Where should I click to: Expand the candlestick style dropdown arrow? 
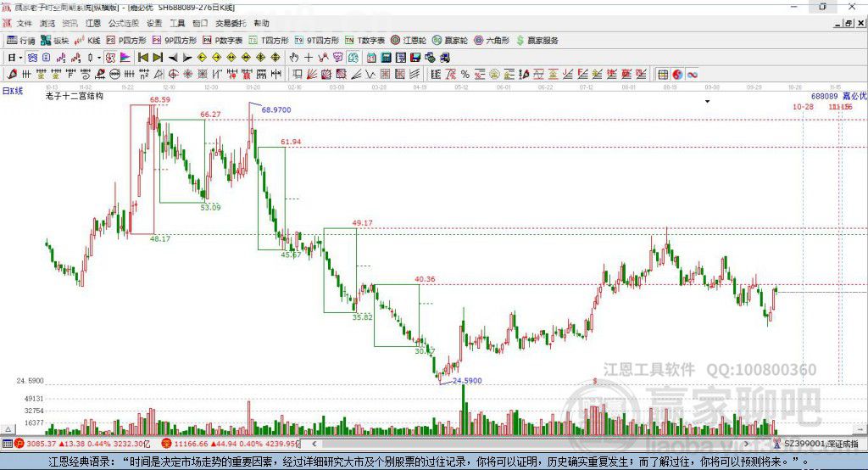(x=98, y=58)
